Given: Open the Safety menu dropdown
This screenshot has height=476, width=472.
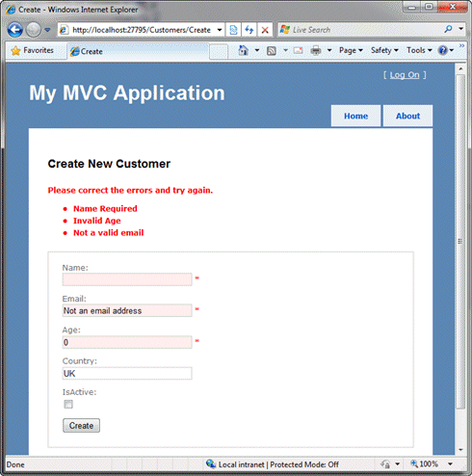Looking at the screenshot, I should coord(384,50).
